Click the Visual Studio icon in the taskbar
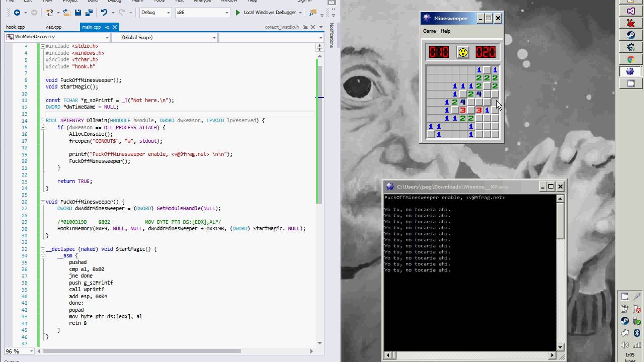 [x=630, y=11]
